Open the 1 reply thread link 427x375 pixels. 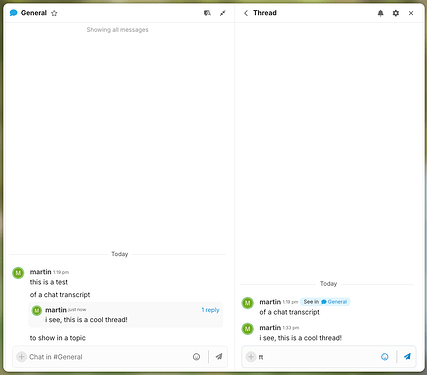click(210, 310)
